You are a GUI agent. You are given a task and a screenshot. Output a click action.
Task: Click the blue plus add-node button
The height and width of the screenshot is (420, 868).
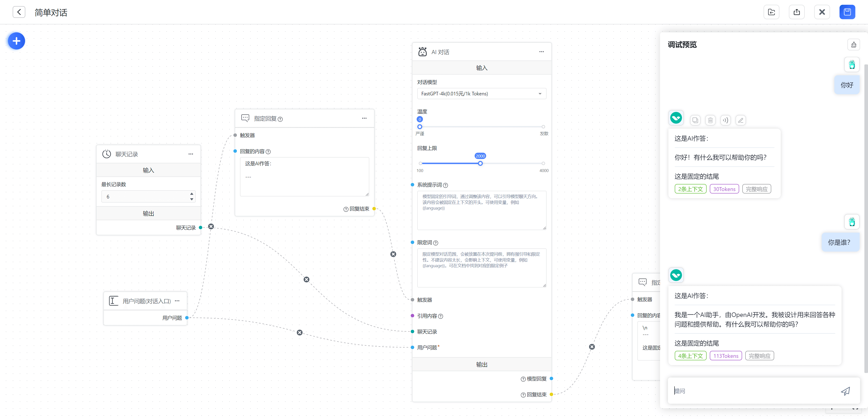point(16,41)
